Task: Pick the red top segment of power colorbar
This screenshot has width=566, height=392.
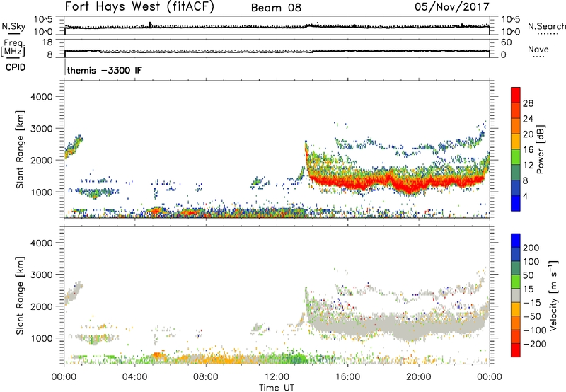Action: click(516, 96)
